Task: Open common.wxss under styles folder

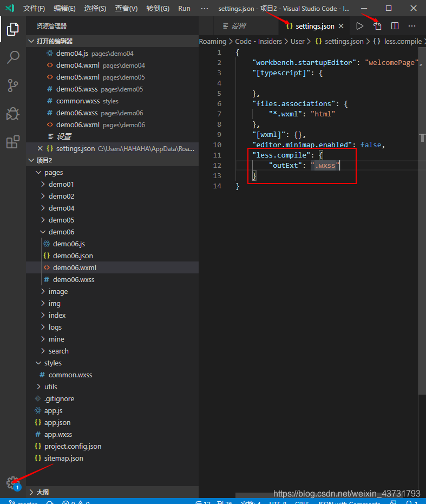Action: [x=112, y=375]
